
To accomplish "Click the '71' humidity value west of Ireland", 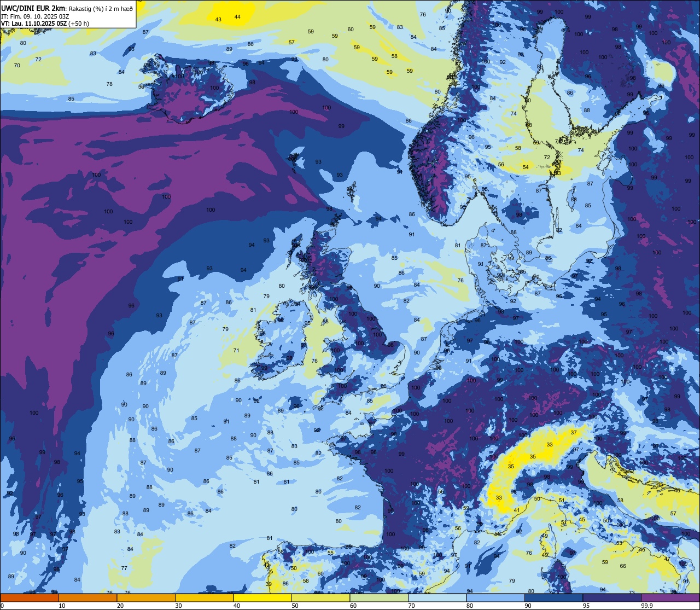I will pyautogui.click(x=236, y=351).
